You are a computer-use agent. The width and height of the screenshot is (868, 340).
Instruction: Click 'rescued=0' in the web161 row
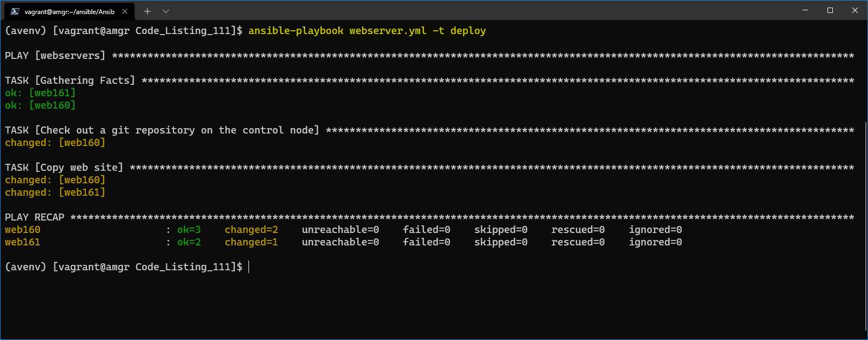[578, 242]
